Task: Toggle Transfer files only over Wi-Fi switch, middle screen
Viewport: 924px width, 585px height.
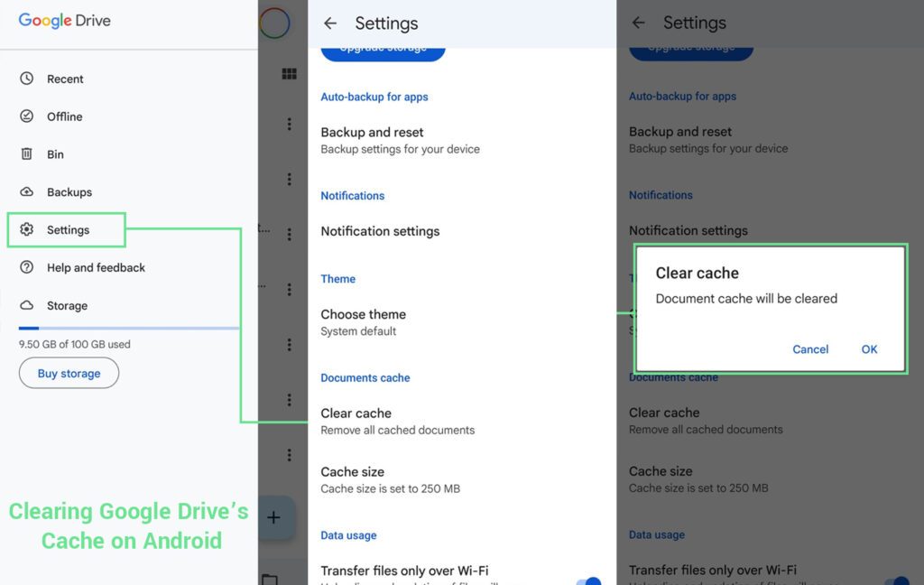Action: 590,581
